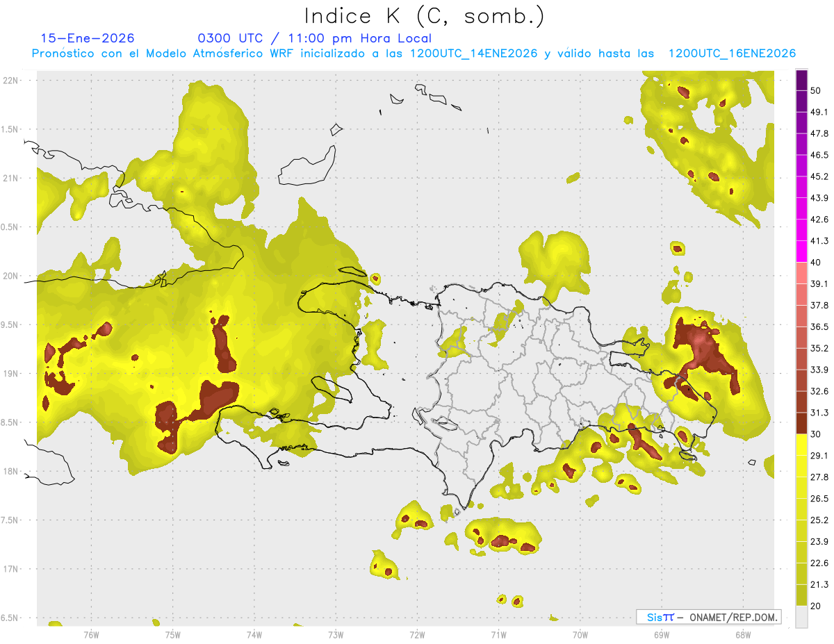The height and width of the screenshot is (644, 834).
Task: Pick the salmon swatch between 39.1 and 40
Action: tap(801, 273)
